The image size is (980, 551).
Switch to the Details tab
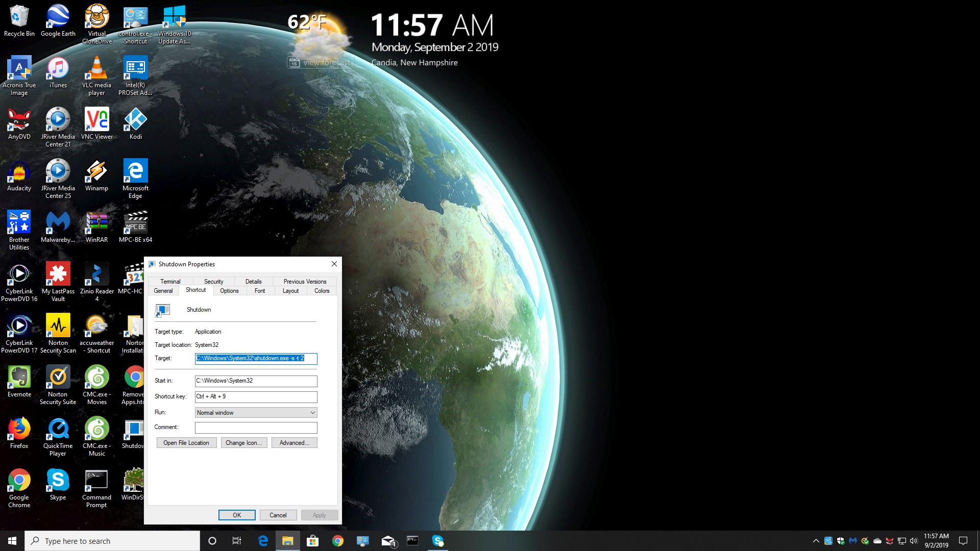click(x=253, y=281)
